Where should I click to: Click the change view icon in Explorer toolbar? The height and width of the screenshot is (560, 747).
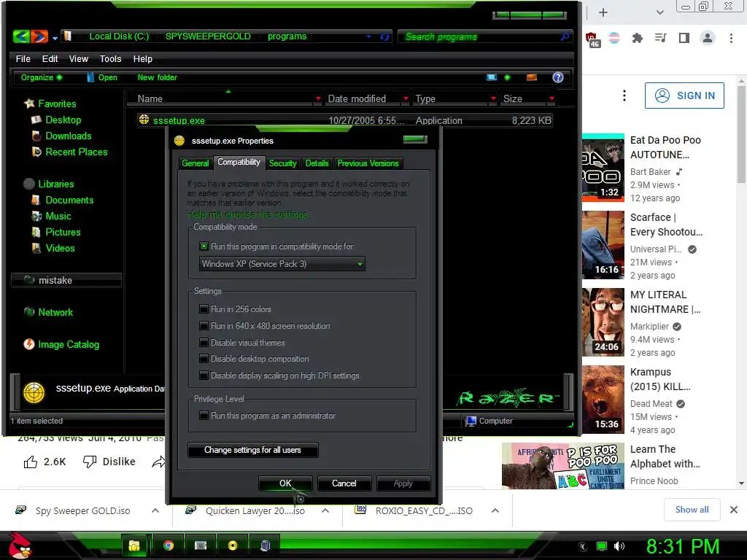pyautogui.click(x=492, y=77)
